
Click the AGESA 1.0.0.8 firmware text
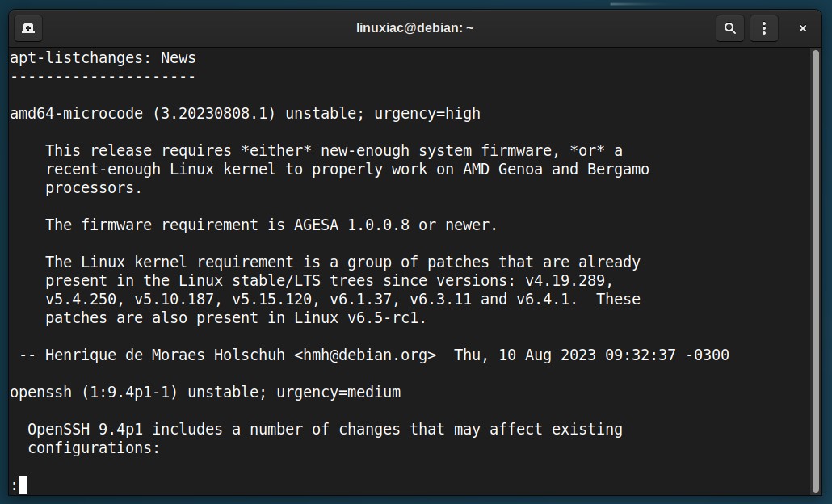coord(352,225)
